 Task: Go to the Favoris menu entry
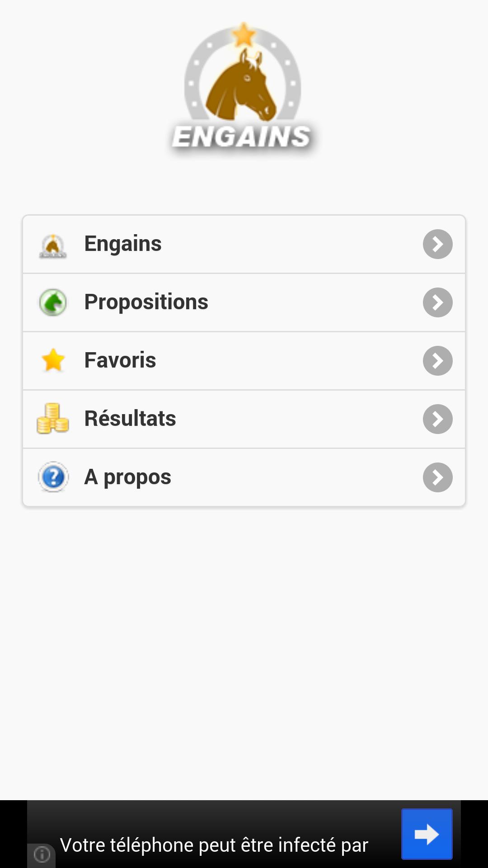point(120,360)
